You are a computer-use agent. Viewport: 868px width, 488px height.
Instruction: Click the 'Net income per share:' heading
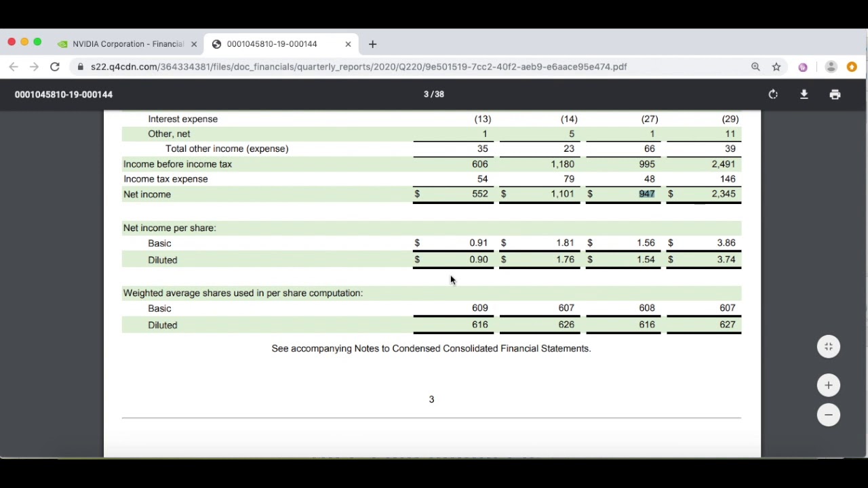(170, 228)
